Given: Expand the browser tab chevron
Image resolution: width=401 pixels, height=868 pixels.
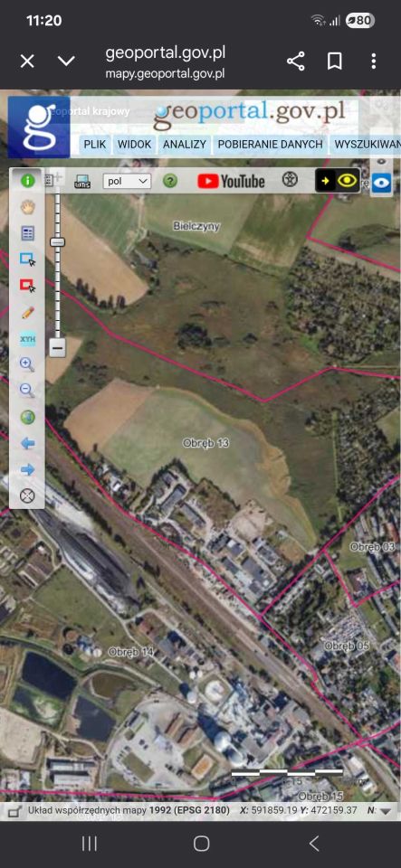Looking at the screenshot, I should [66, 61].
